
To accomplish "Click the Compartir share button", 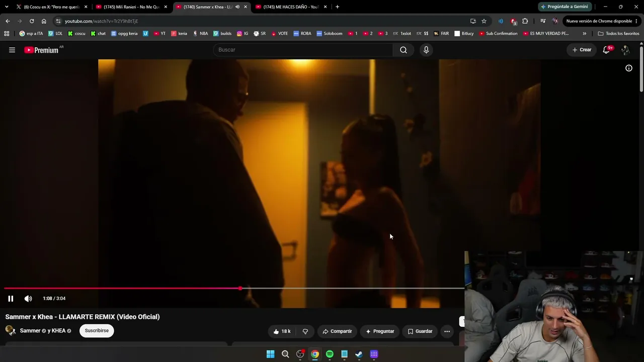I will click(337, 331).
